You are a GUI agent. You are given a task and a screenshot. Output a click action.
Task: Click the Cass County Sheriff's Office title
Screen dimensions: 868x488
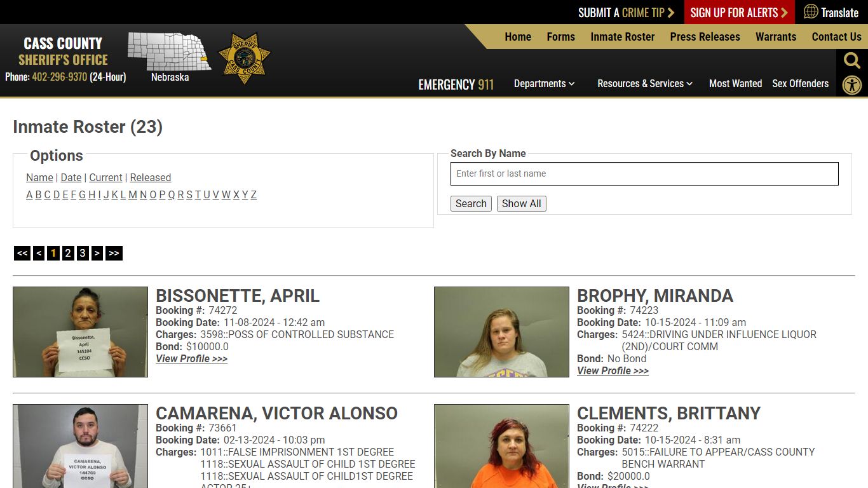63,51
